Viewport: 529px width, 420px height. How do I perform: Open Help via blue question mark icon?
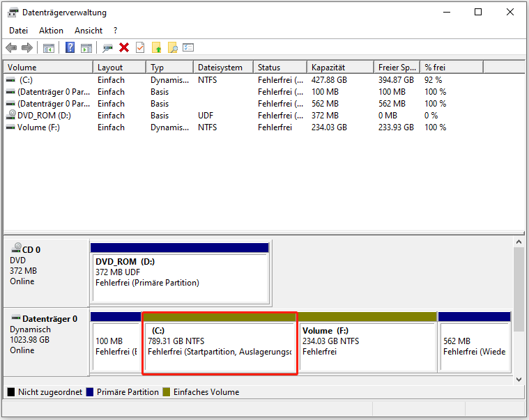[70, 47]
